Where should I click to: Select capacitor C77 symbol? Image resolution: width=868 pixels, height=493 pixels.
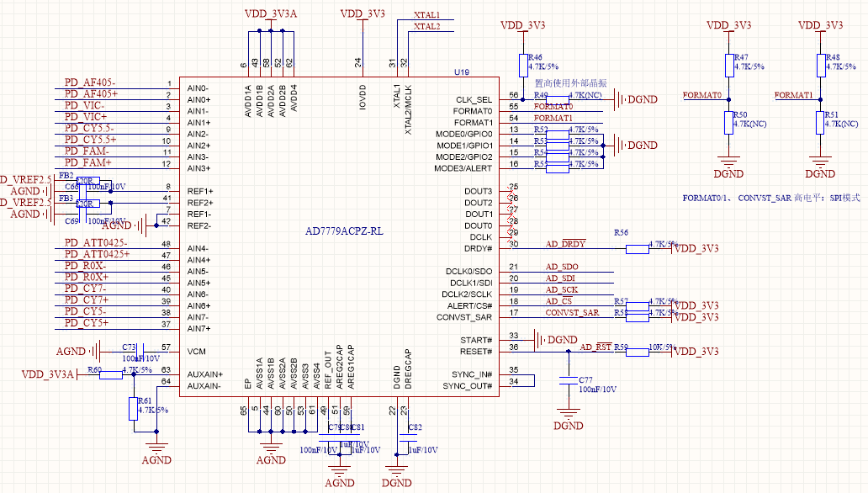(569, 380)
